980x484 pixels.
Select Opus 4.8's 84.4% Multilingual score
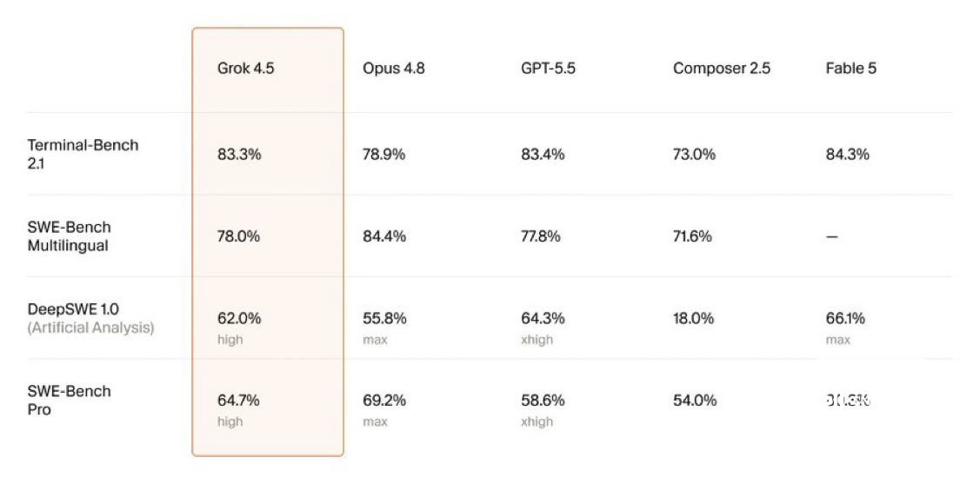click(384, 236)
